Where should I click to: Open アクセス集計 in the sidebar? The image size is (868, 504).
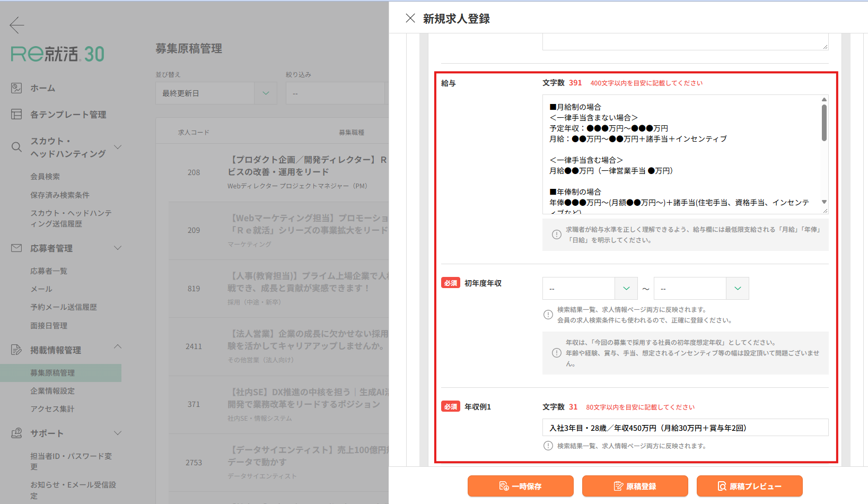(52, 409)
